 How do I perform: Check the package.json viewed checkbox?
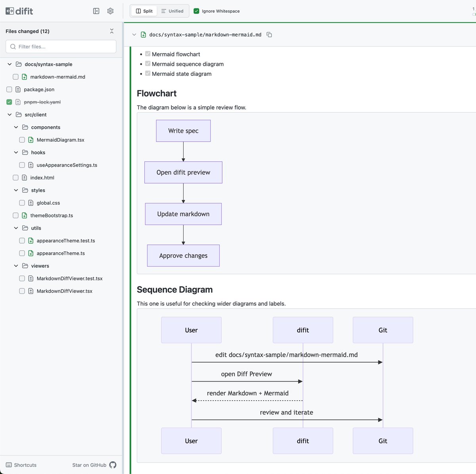point(9,90)
